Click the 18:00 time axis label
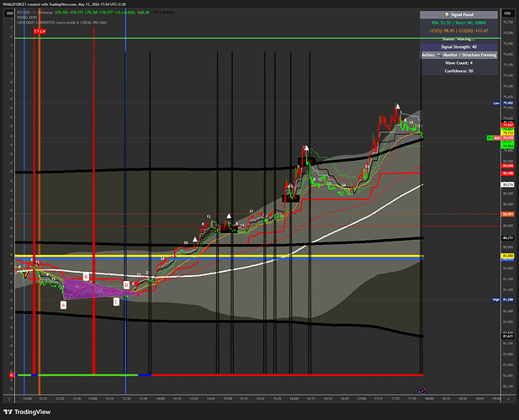This screenshot has width=519, height=420. tap(429, 398)
